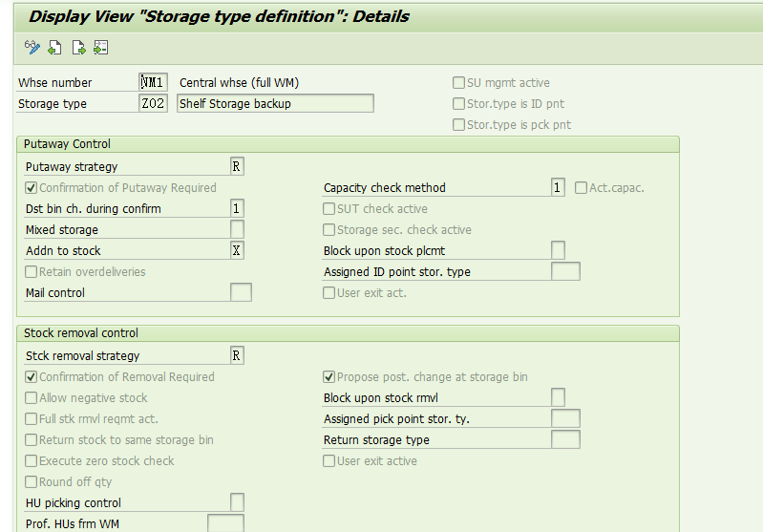
Task: Toggle Full stk rmvl reqmt act. checkbox
Action: (x=32, y=418)
